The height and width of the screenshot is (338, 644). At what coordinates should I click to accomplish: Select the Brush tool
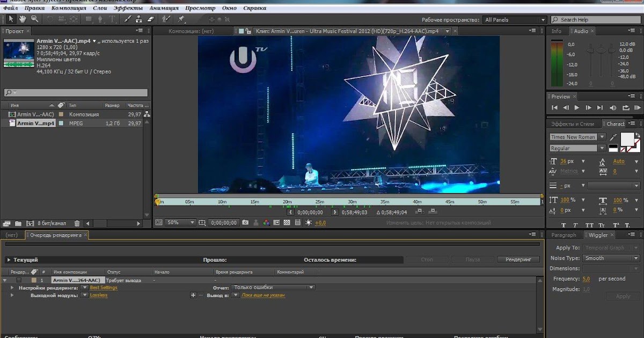[x=128, y=19]
